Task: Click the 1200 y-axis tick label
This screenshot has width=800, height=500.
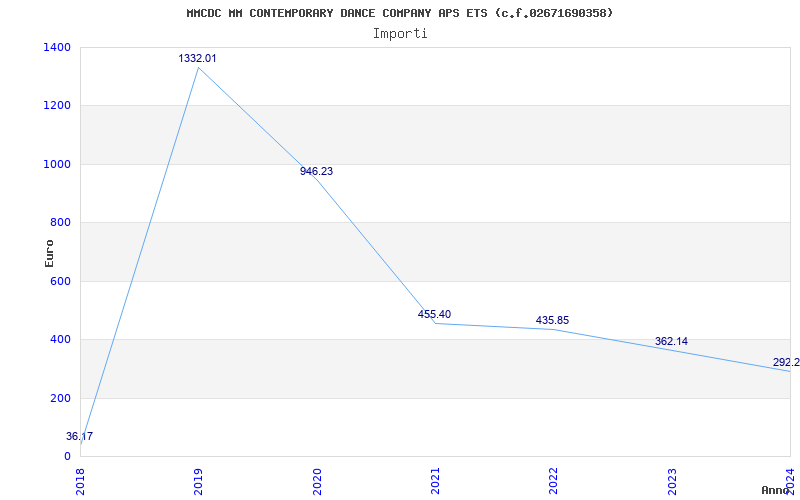Action: (58, 106)
